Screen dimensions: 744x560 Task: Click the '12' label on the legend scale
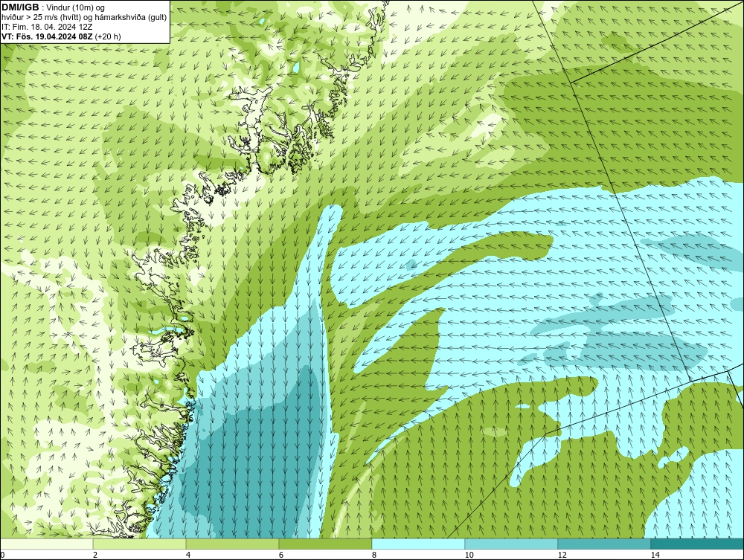[x=562, y=555]
